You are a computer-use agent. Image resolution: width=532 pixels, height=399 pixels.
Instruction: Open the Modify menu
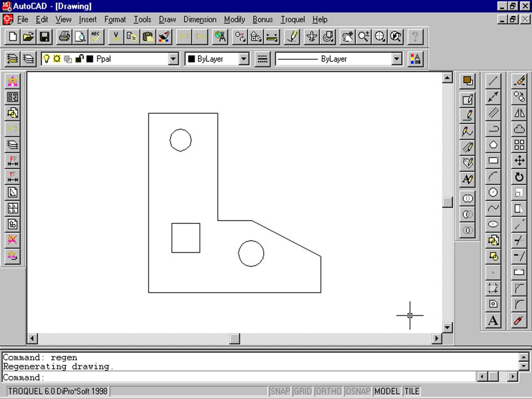234,19
